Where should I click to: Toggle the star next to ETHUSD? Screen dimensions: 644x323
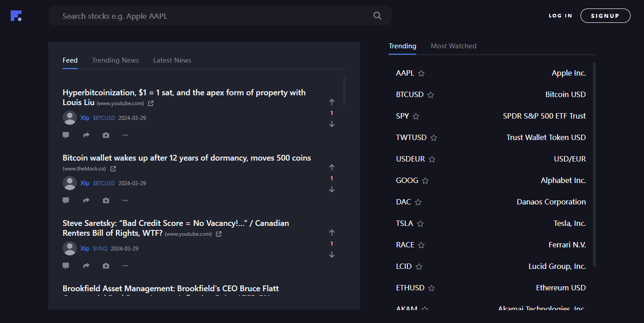click(432, 288)
